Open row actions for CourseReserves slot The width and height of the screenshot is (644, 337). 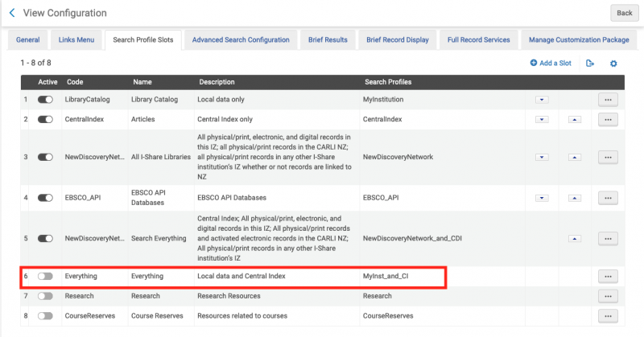[608, 316]
